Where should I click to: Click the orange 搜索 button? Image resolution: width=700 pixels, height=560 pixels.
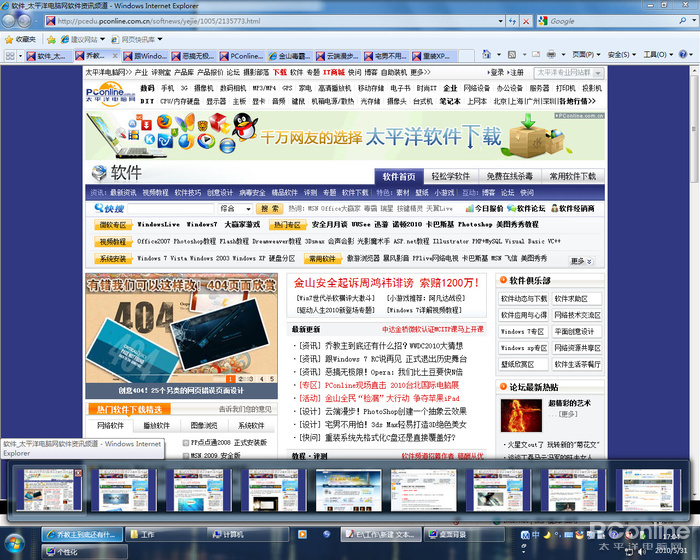[x=270, y=209]
